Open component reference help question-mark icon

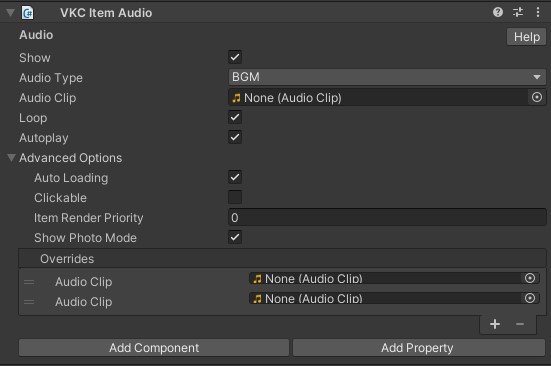(498, 12)
